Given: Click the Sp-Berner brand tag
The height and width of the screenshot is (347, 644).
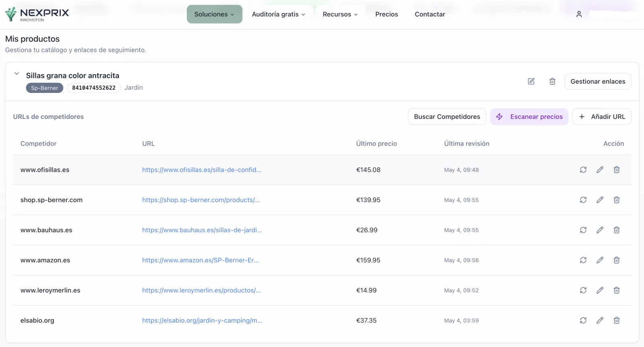Looking at the screenshot, I should click(x=45, y=88).
